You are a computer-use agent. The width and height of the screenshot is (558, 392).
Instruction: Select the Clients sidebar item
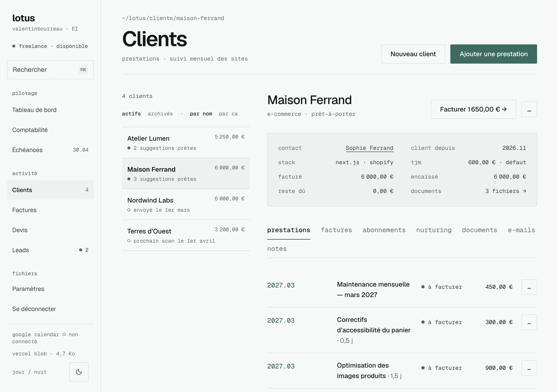point(50,190)
